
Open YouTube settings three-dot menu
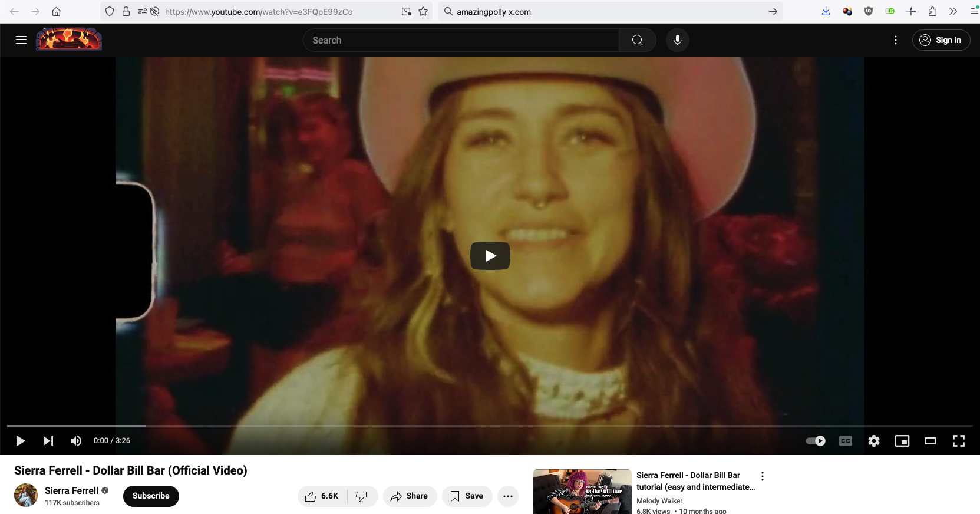click(x=896, y=40)
